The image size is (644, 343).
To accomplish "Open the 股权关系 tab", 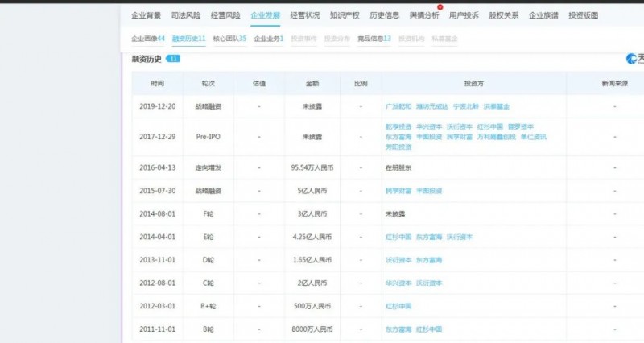I will coord(504,15).
